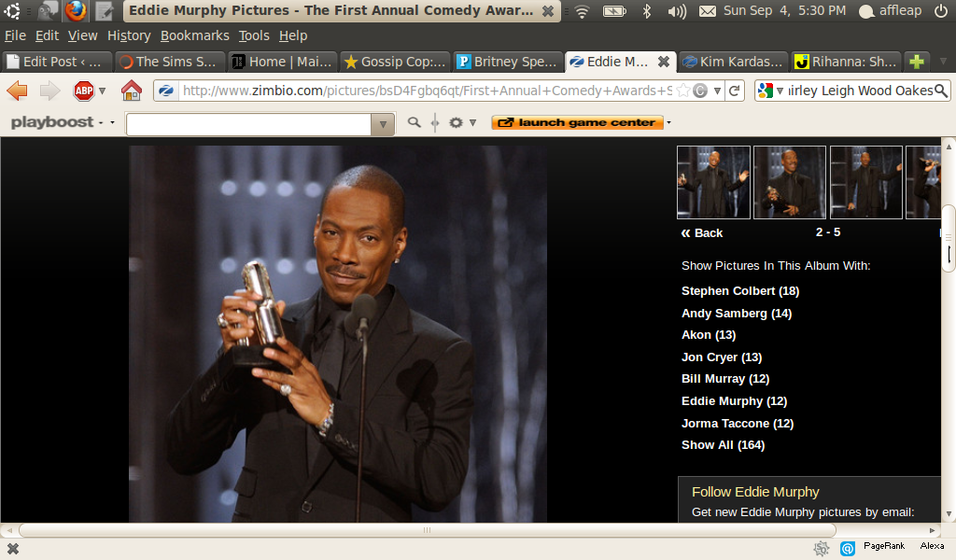Open the clock Sun Sep 4 menu

784,11
